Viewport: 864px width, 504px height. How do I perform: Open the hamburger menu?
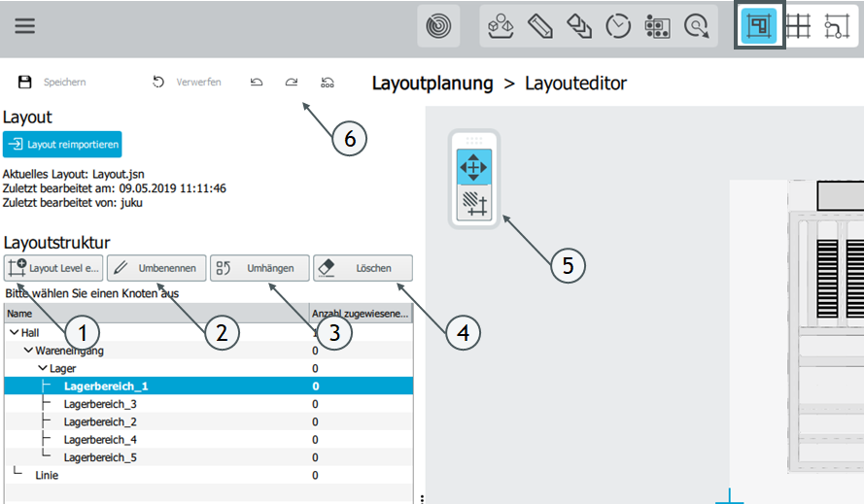pos(24,26)
